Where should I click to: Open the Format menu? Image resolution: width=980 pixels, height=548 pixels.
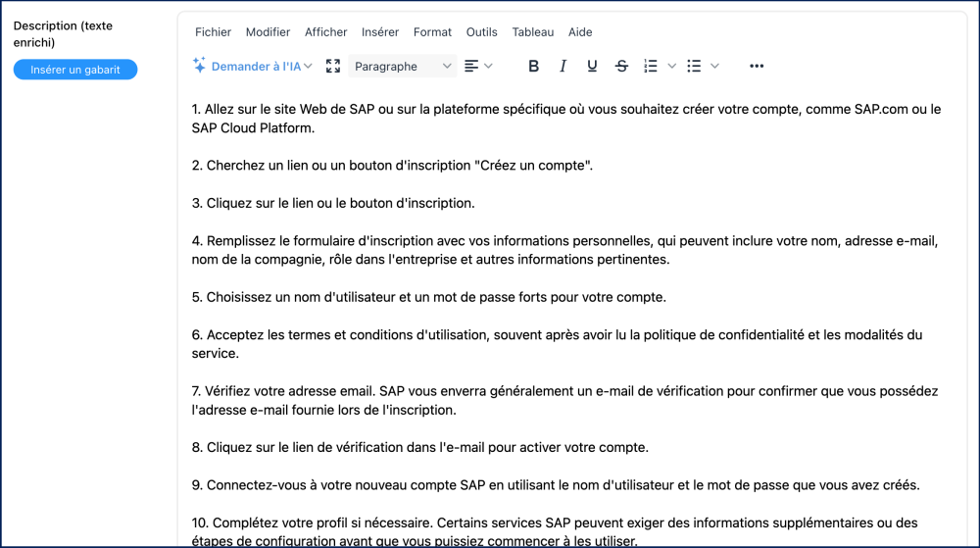[432, 32]
